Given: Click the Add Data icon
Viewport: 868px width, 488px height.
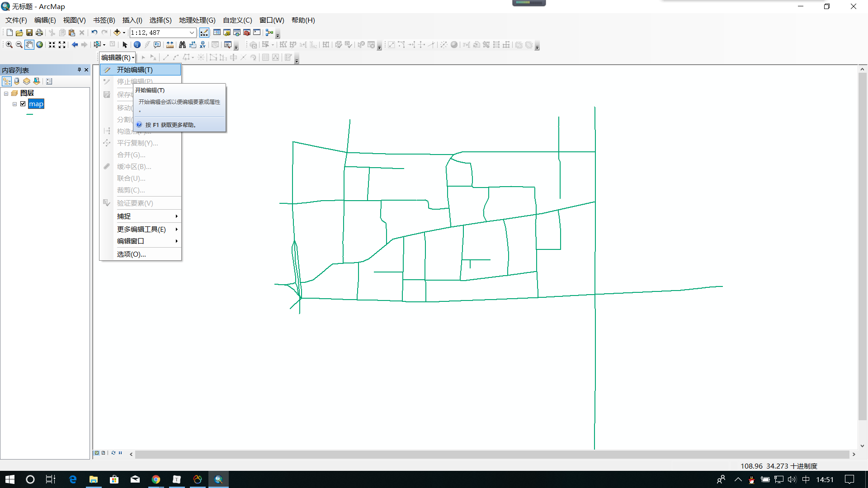Looking at the screenshot, I should point(117,33).
